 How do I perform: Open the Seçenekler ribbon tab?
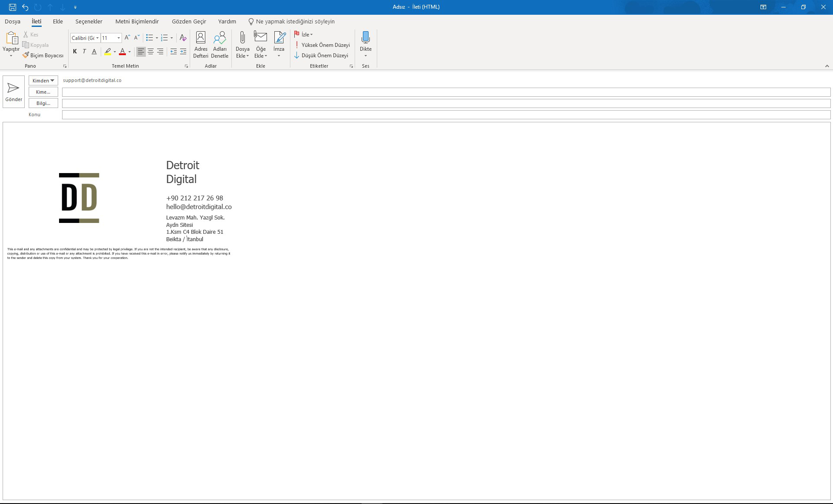click(89, 21)
